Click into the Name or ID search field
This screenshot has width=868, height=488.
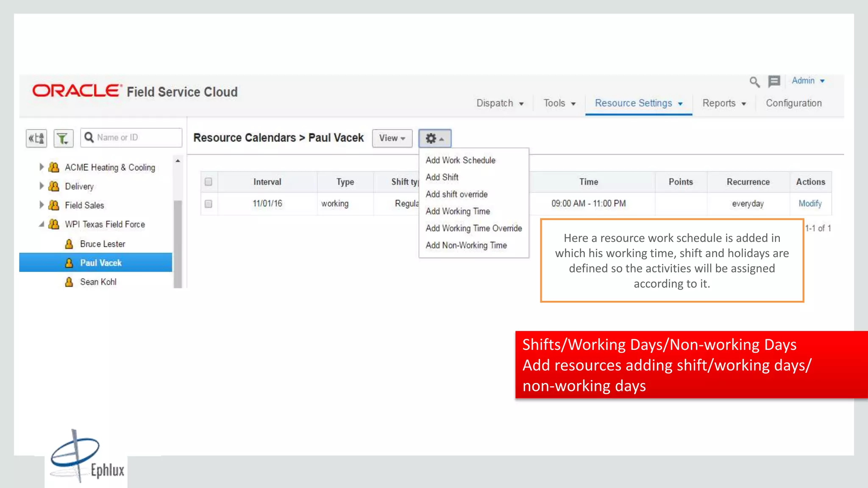pyautogui.click(x=131, y=138)
